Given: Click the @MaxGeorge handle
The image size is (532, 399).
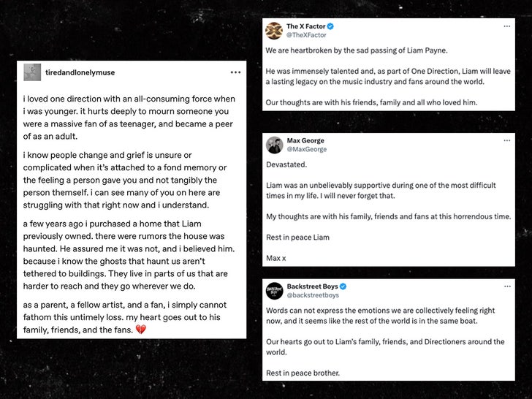Looking at the screenshot, I should (x=307, y=149).
